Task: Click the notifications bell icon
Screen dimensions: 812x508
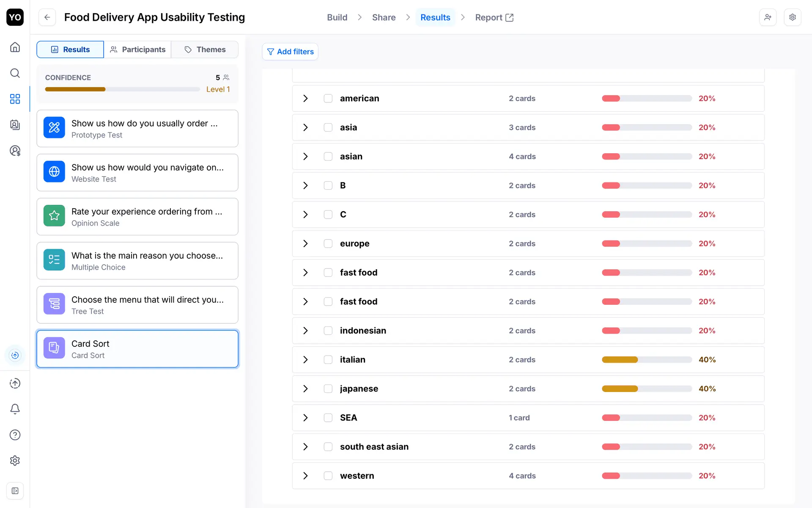Action: (x=15, y=409)
